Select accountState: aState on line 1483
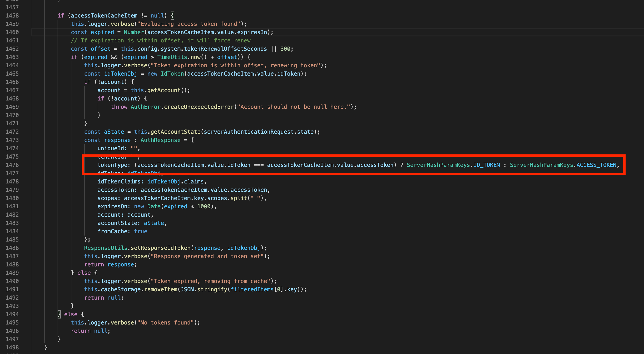Screen dimensions: 644x354 (131, 223)
